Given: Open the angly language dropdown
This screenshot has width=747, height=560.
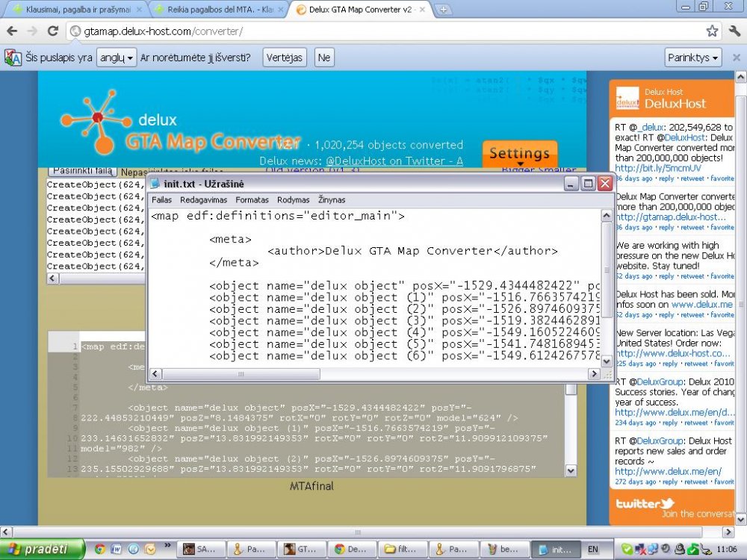Looking at the screenshot, I should [117, 57].
